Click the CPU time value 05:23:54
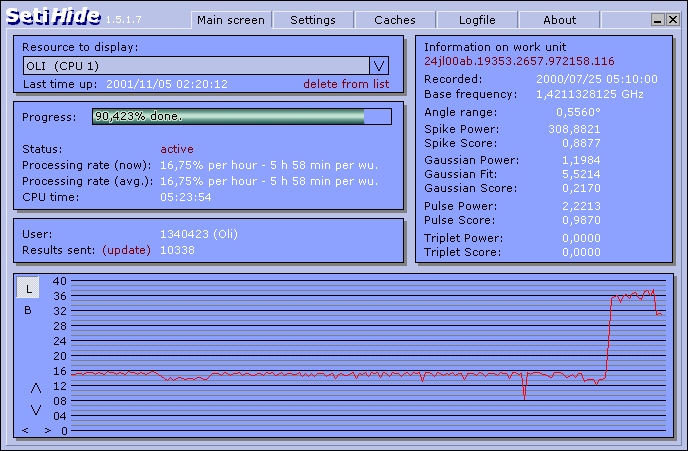 (x=186, y=197)
